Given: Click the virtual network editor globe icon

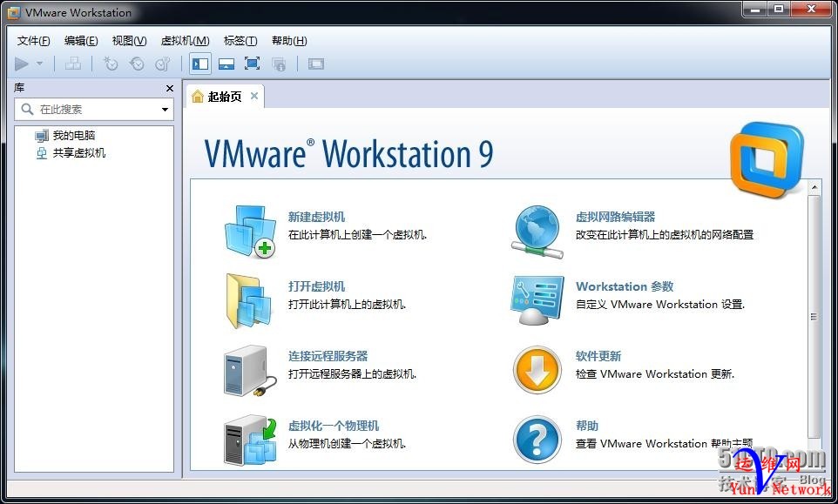Looking at the screenshot, I should [537, 232].
